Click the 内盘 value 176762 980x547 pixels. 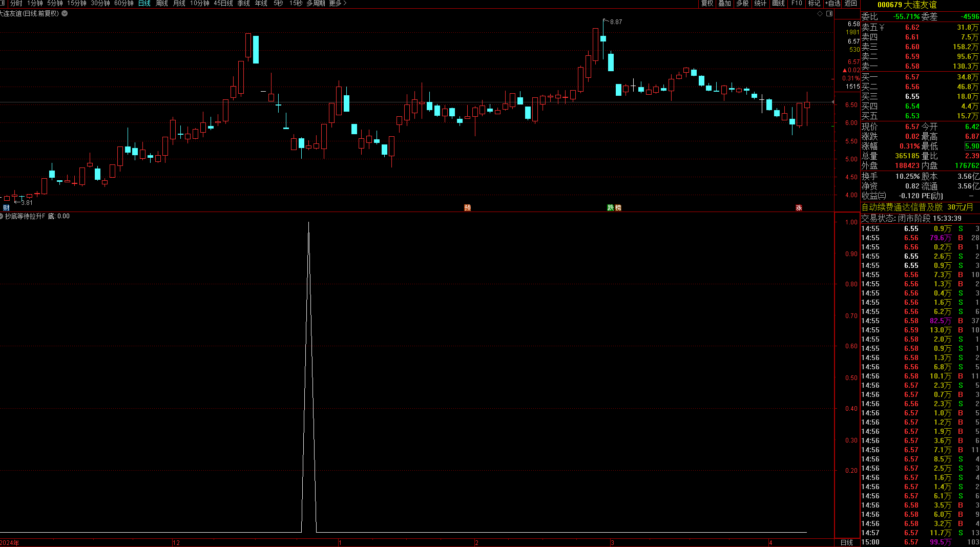(x=967, y=165)
